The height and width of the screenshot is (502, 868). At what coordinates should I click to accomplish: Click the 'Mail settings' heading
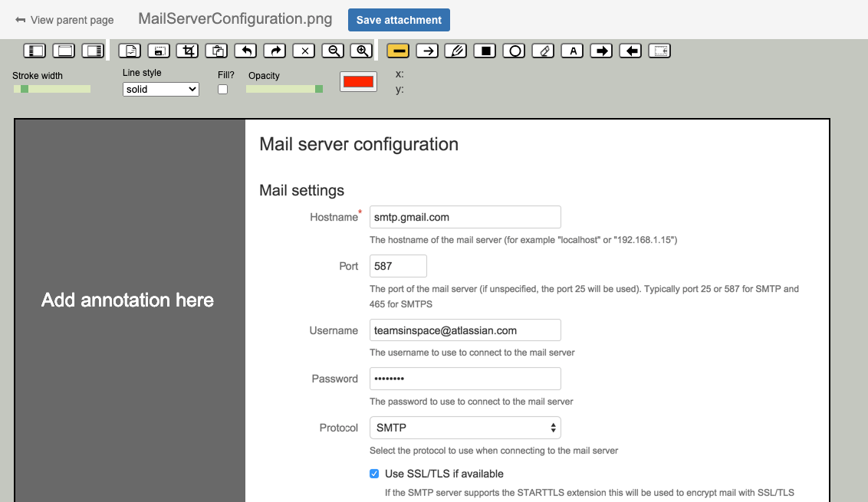[301, 190]
